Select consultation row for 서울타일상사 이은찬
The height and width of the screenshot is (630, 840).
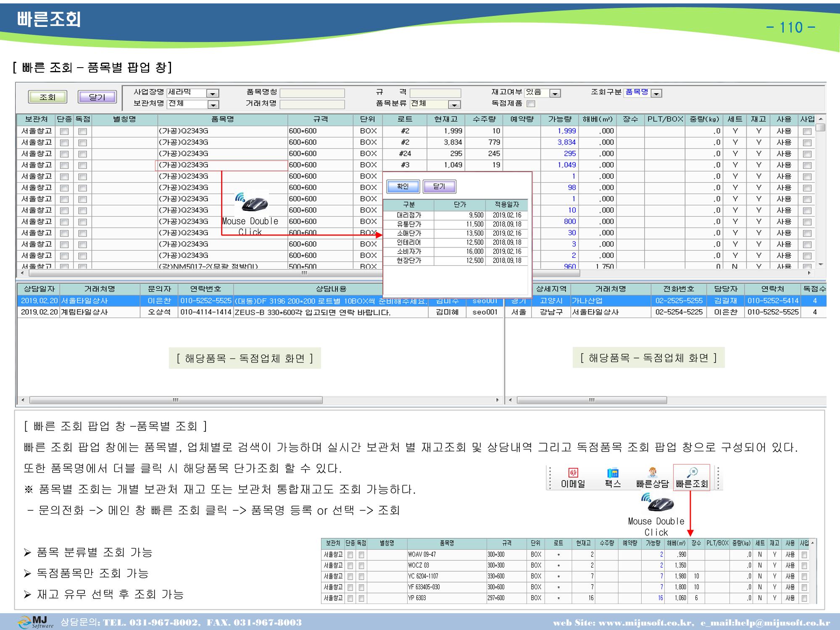(261, 301)
